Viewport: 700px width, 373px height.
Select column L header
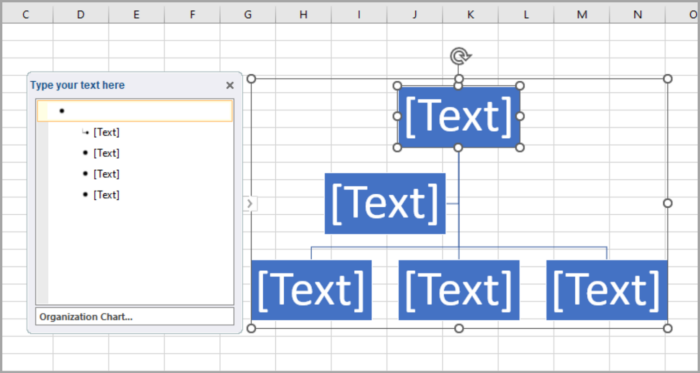tap(526, 15)
